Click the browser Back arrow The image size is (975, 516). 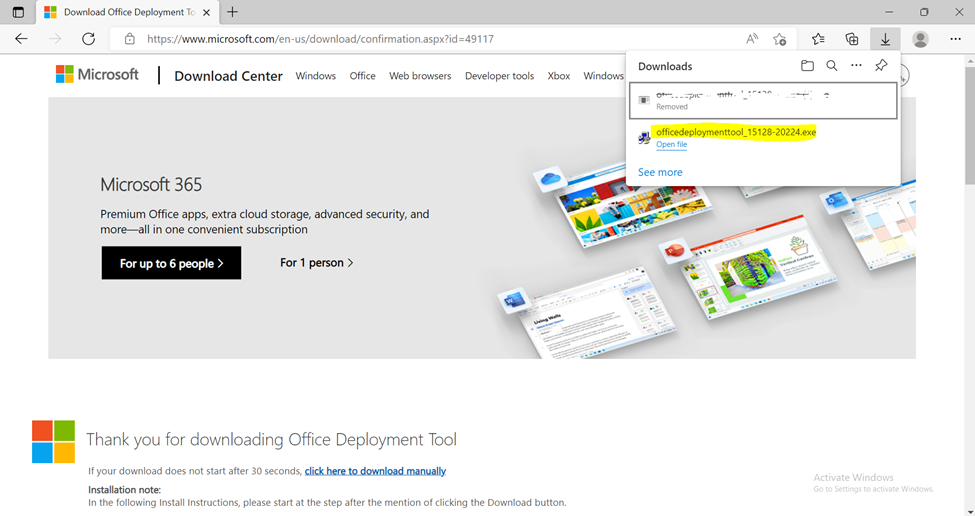21,39
